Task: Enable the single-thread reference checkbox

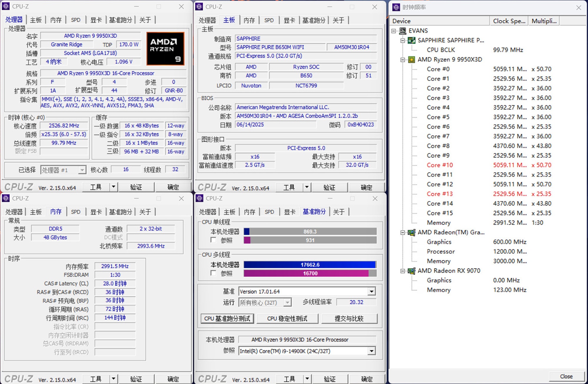Action: coord(213,240)
